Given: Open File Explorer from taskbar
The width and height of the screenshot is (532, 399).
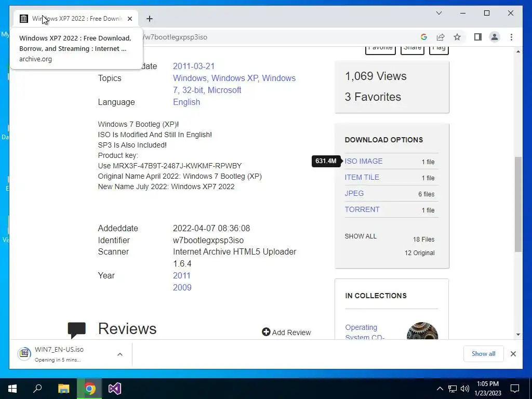Looking at the screenshot, I should tap(63, 389).
